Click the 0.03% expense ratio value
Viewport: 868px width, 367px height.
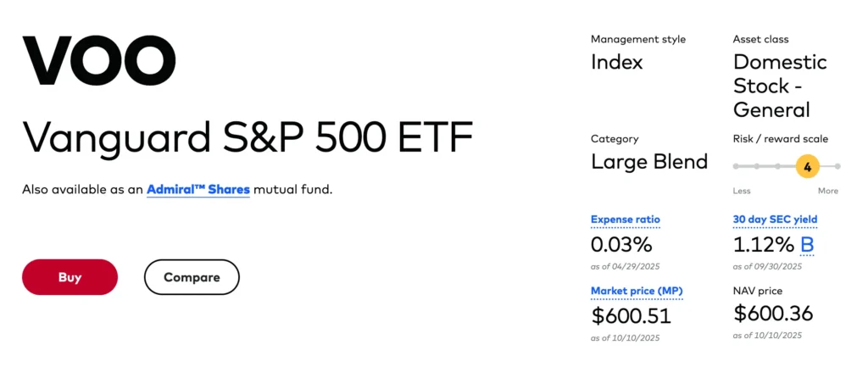click(x=621, y=245)
